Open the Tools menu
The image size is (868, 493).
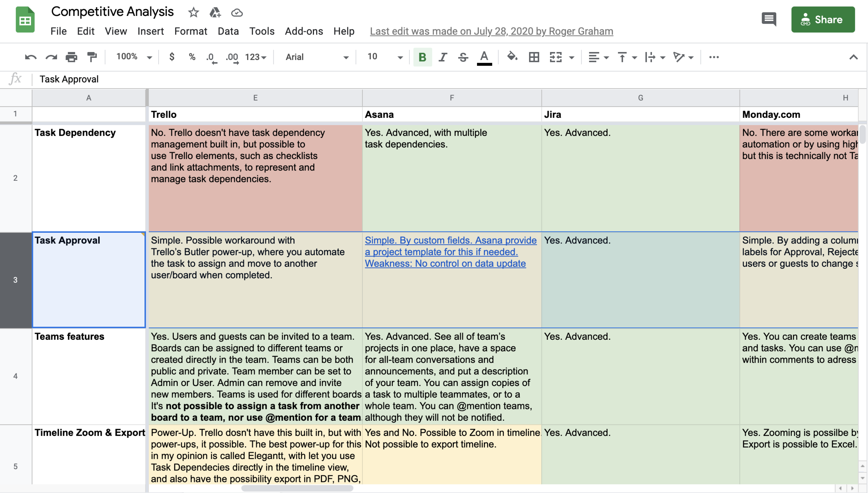point(262,31)
